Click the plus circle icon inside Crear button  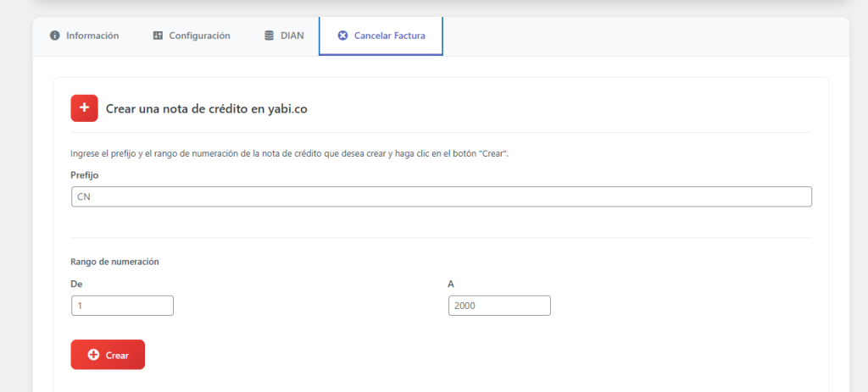point(93,355)
